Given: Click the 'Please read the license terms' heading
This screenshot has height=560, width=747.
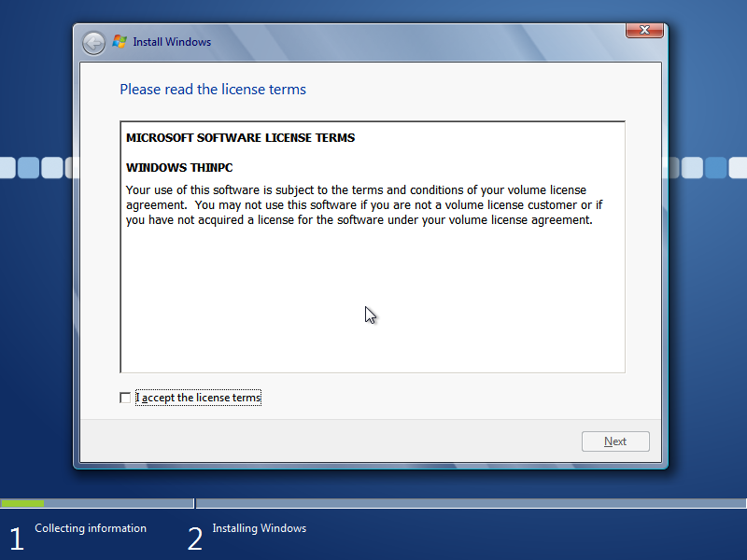Looking at the screenshot, I should click(213, 90).
